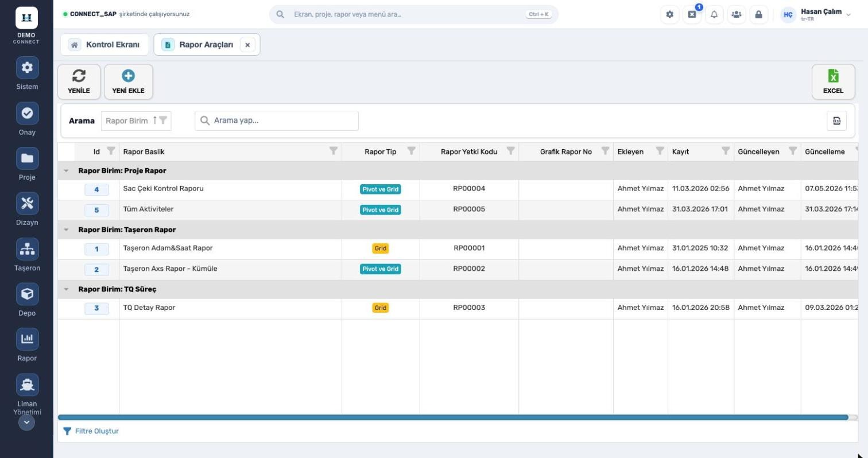Open the Güncelleyen column filter
868x458 pixels.
[x=792, y=151]
